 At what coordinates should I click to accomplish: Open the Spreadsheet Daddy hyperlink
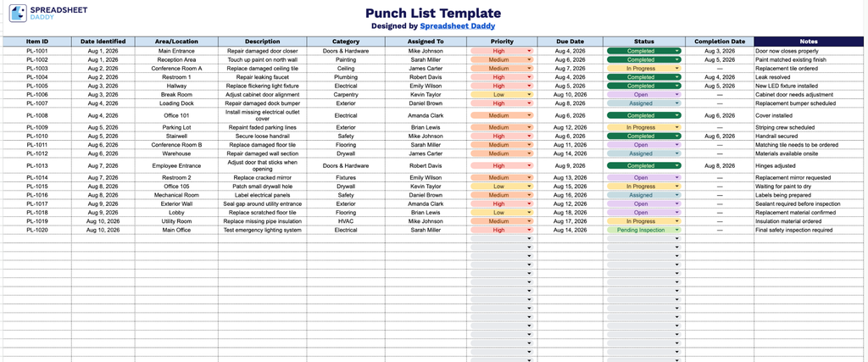tap(457, 25)
